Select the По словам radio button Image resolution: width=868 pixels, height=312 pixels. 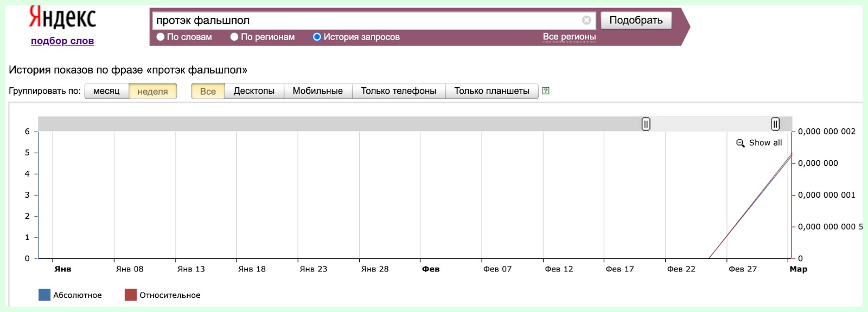coord(161,37)
